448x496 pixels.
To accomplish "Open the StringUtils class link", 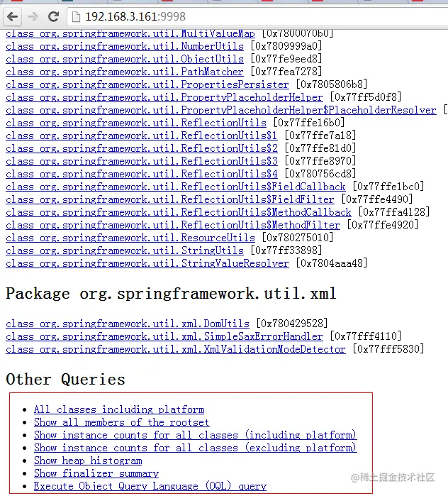I will (x=125, y=251).
